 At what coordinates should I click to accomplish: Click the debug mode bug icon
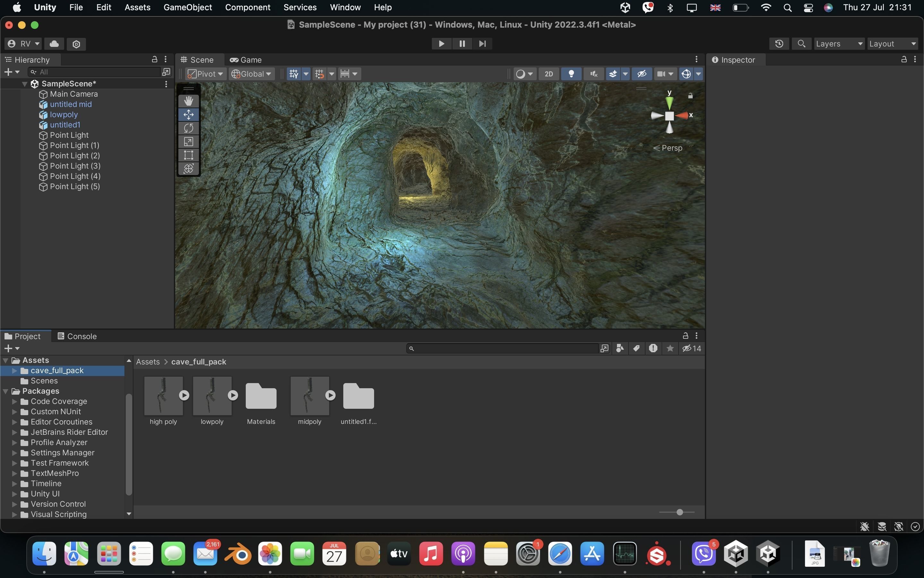click(x=865, y=527)
